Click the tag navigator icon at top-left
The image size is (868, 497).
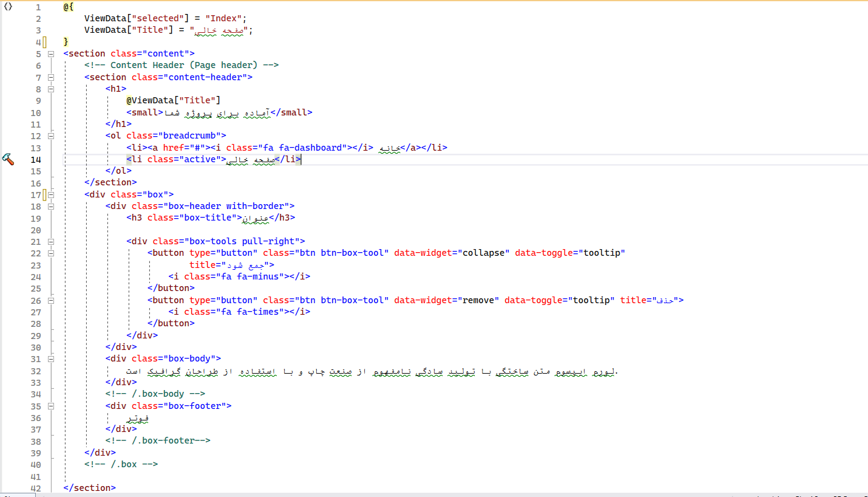pyautogui.click(x=8, y=7)
